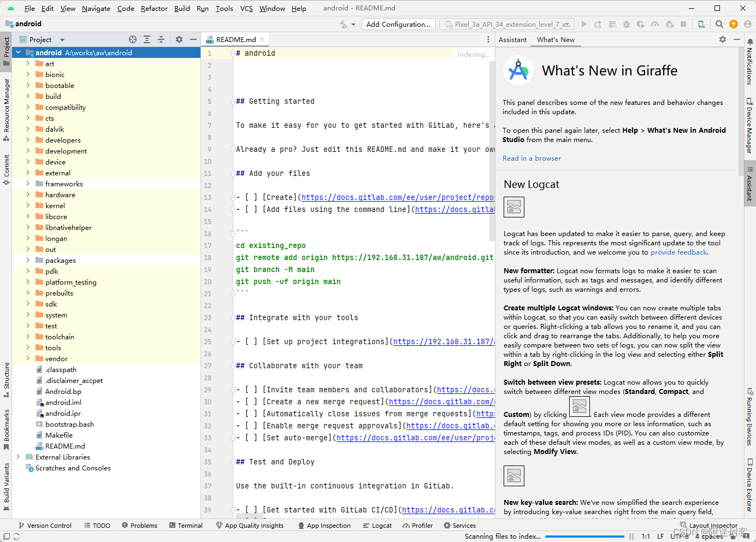Hide the Assistant panel with minus icon

tap(736, 39)
